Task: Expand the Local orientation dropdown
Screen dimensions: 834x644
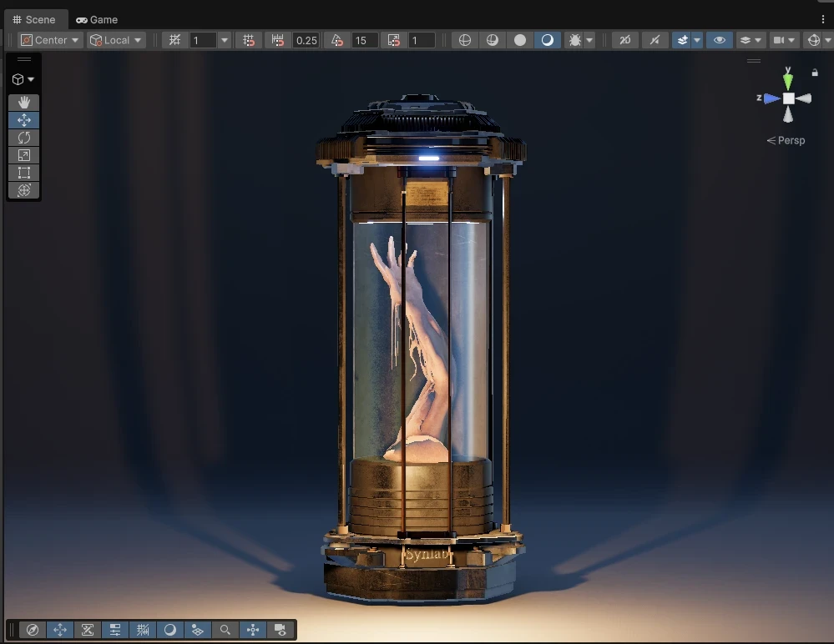Action: (x=115, y=39)
